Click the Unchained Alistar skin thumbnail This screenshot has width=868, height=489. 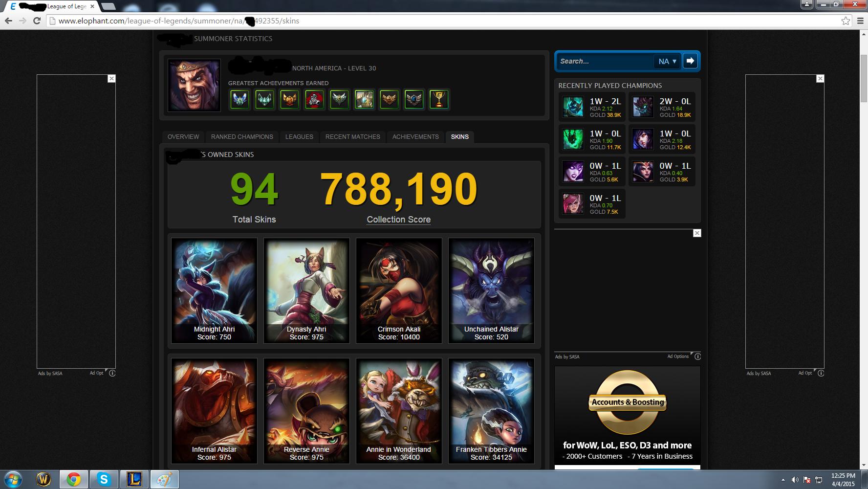(x=491, y=290)
